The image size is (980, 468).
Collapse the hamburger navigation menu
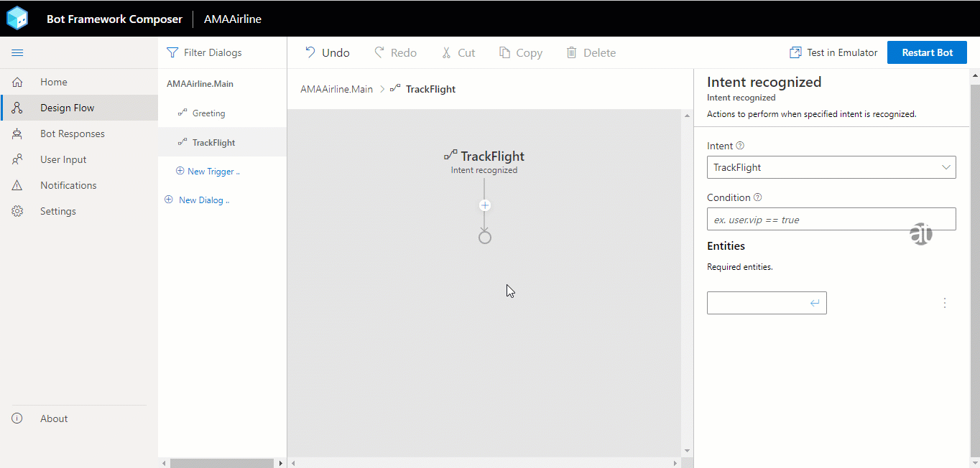(x=17, y=53)
